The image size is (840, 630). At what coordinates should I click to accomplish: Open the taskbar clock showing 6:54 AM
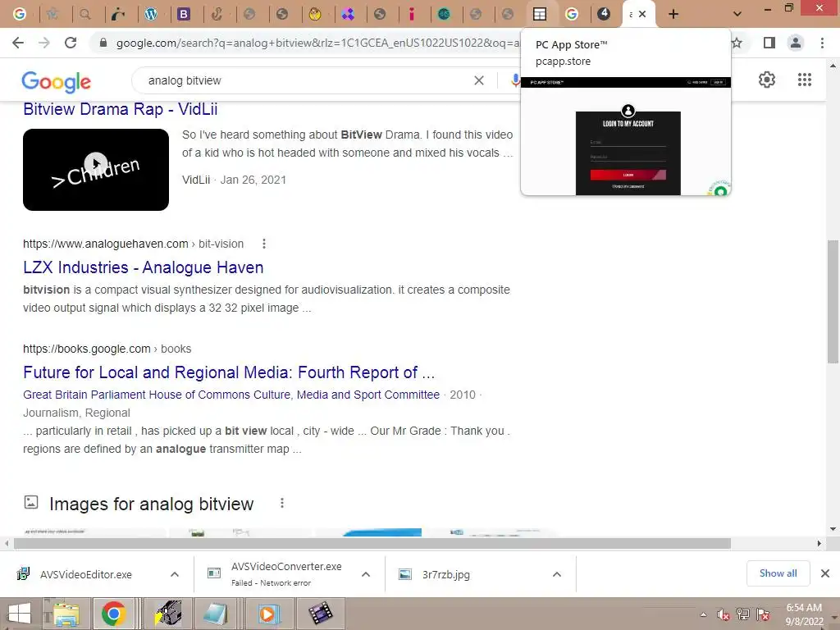[x=804, y=614]
